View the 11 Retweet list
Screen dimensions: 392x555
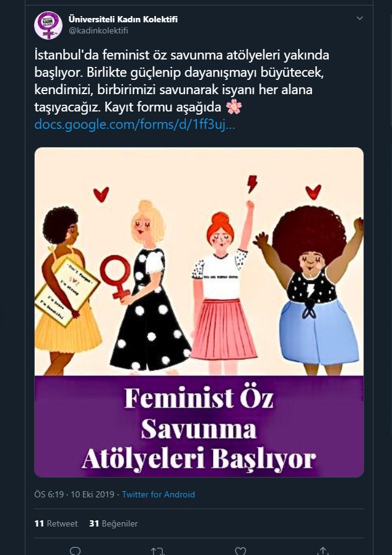56,523
